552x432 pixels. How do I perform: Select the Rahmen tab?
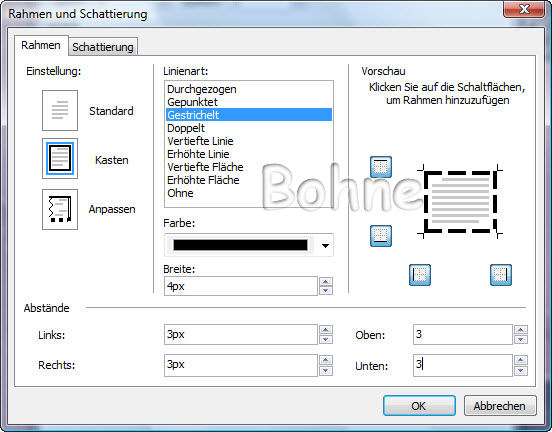(41, 45)
